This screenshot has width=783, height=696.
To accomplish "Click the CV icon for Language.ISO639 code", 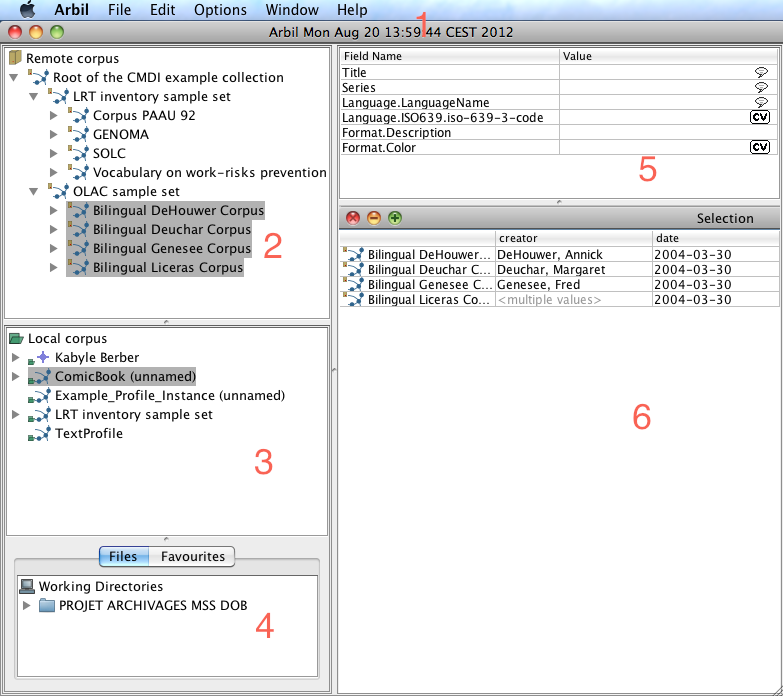I will tap(760, 117).
